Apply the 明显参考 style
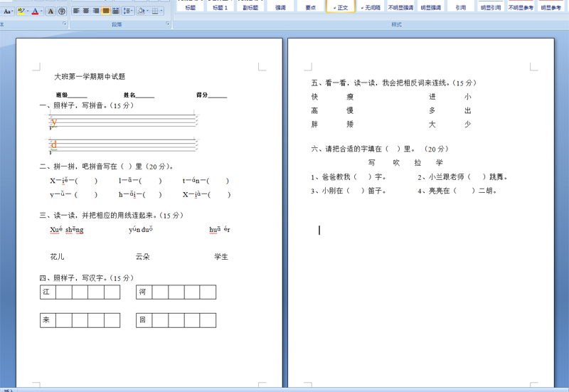 pos(551,6)
